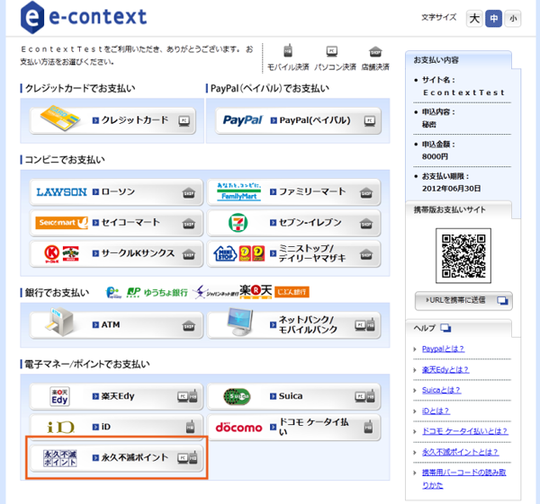
Task: Select FamilyMart (ファミリーマート) payment
Action: point(294,192)
